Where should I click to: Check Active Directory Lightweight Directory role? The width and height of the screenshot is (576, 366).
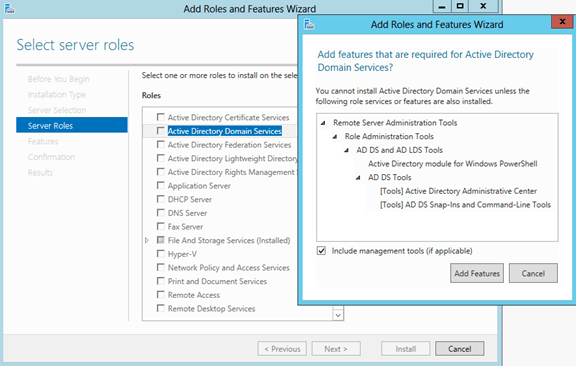161,158
